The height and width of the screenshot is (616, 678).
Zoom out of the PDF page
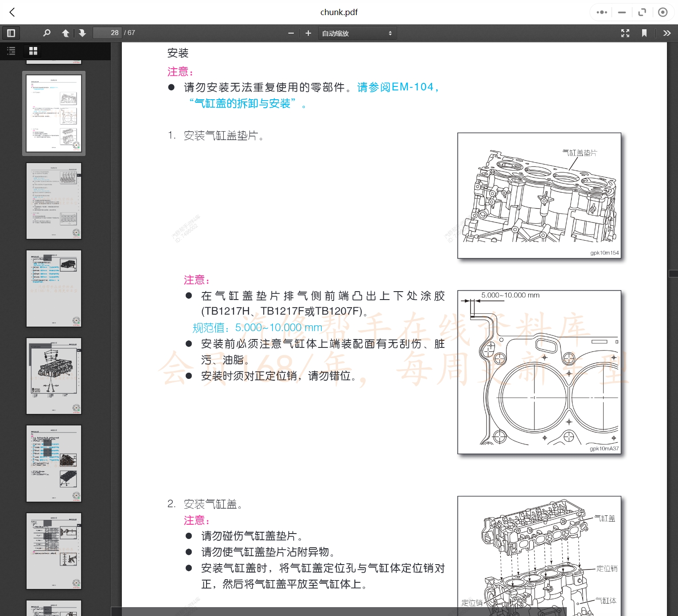(291, 33)
